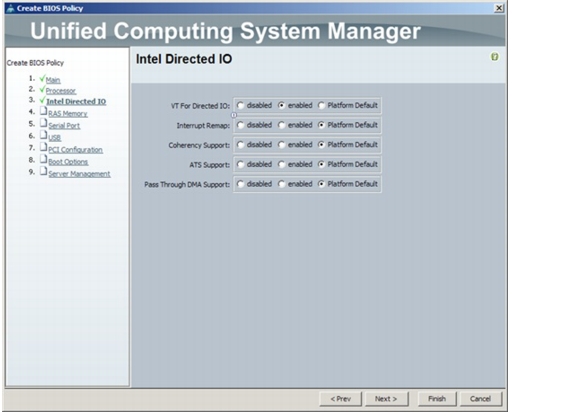Disable Coherency Support

coord(240,145)
